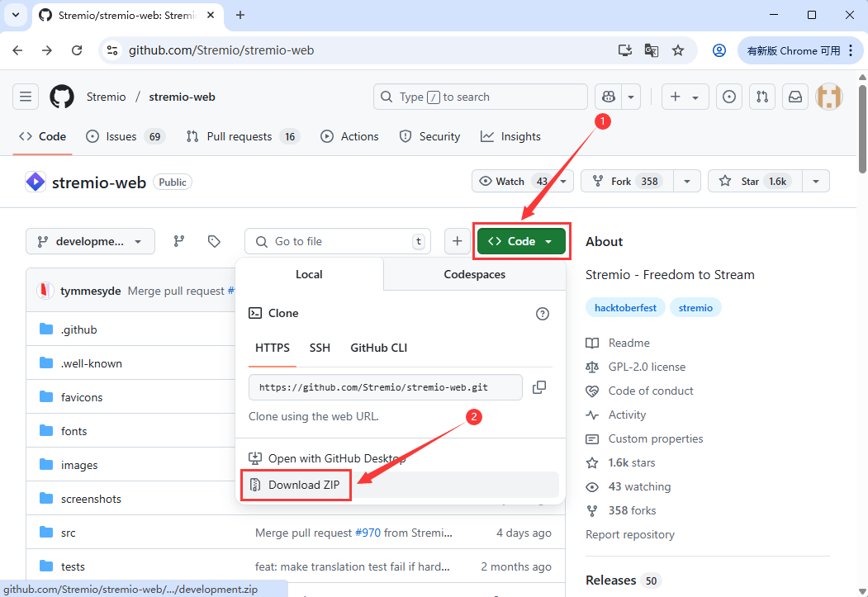
Task: View site information icon in address bar
Action: pos(112,50)
